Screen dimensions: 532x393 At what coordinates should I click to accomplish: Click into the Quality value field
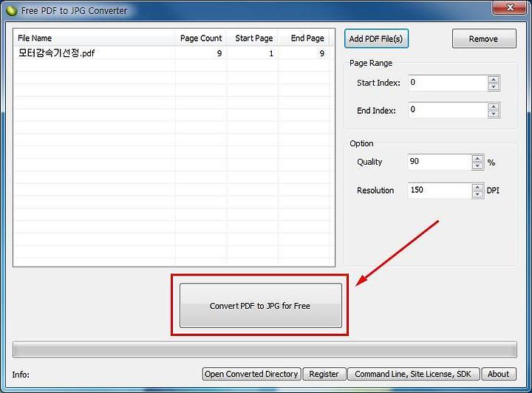(440, 162)
